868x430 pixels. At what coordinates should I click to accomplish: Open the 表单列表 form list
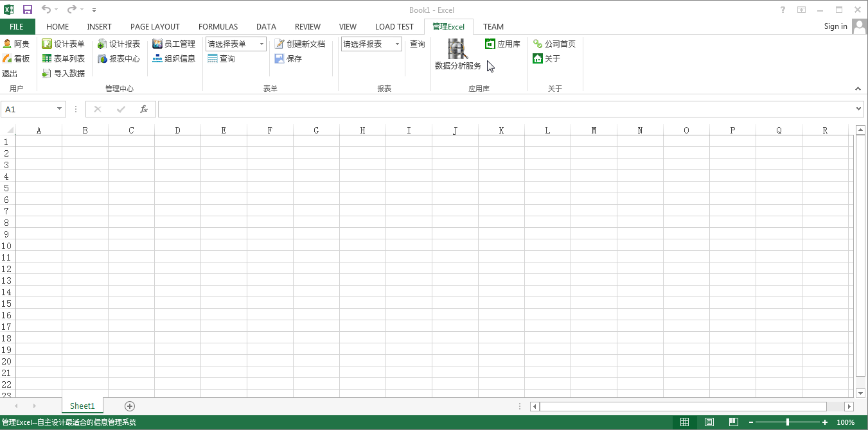point(63,59)
